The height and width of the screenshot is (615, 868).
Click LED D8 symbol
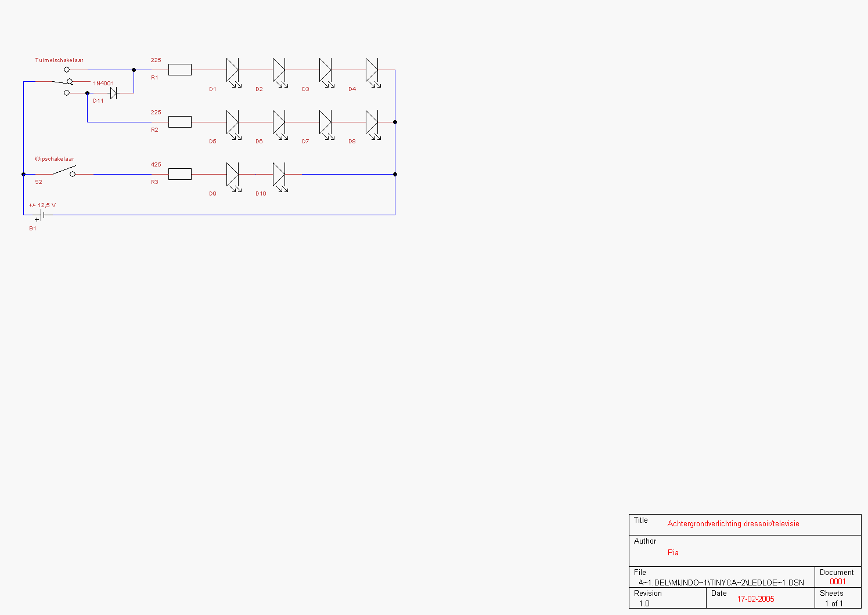[x=372, y=122]
